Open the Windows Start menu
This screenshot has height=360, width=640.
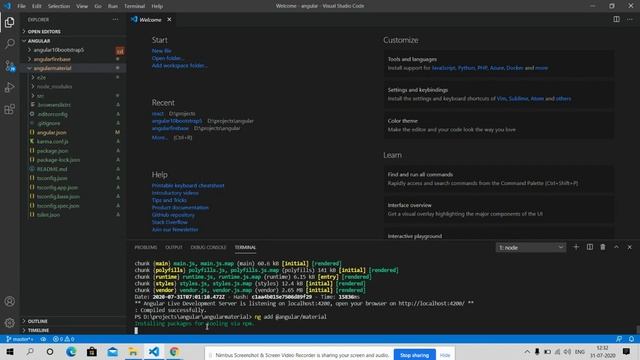tap(9, 352)
